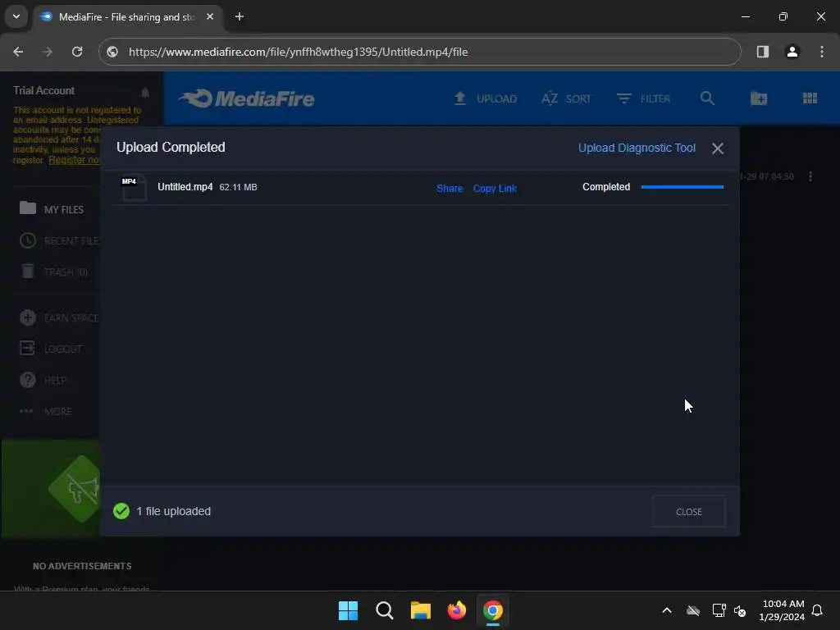Share the Untitled.mp4 file
Viewport: 840px width, 630px height.
(450, 188)
